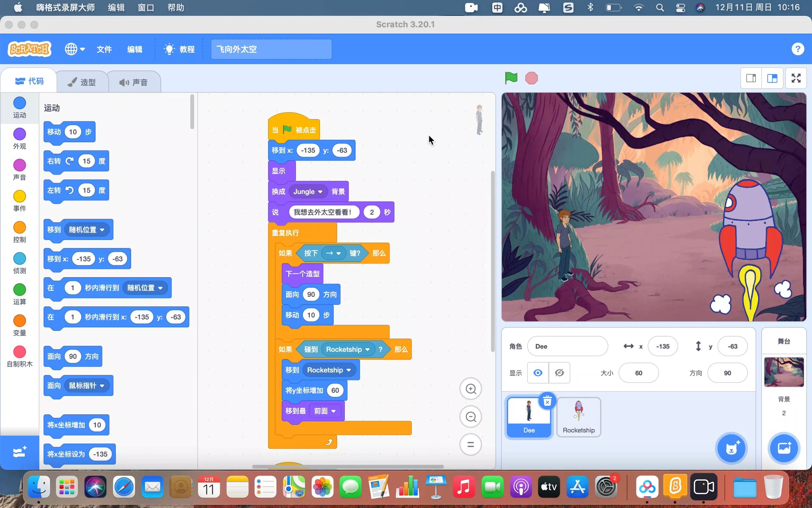Click the green flag to start the project
Screen dimensions: 812x508
511,78
